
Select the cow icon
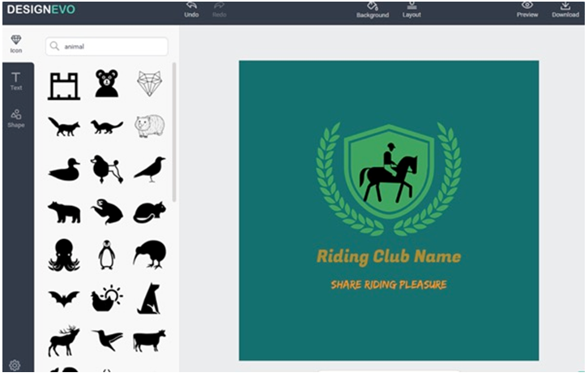(149, 341)
